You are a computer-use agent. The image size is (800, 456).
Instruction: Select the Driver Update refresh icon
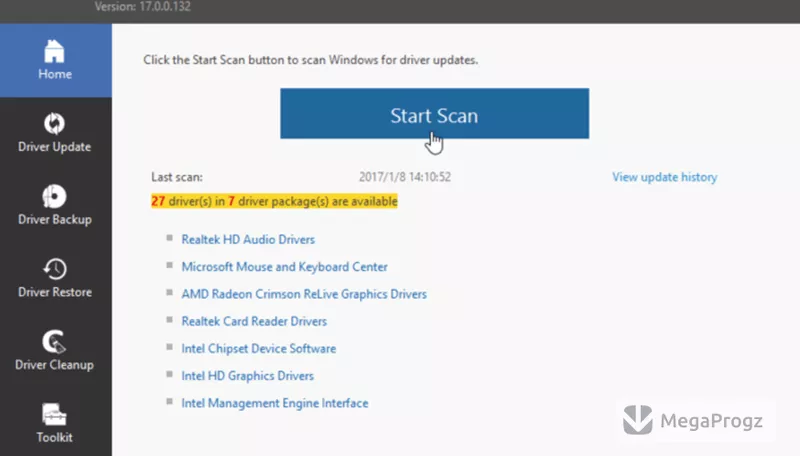(54, 123)
